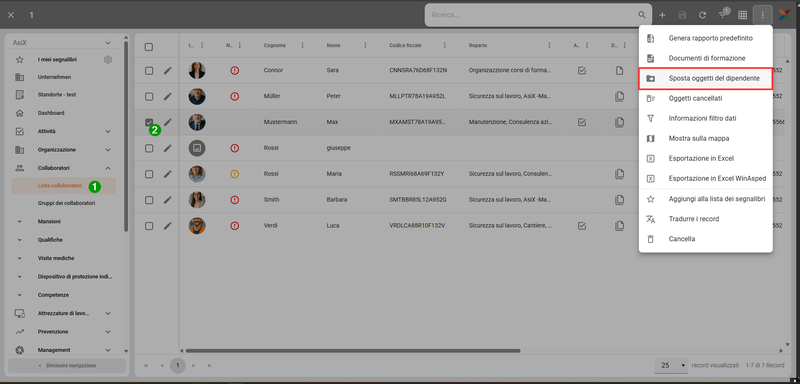Open documents icon in Peter Müller row
This screenshot has width=800, height=384.
(x=619, y=96)
